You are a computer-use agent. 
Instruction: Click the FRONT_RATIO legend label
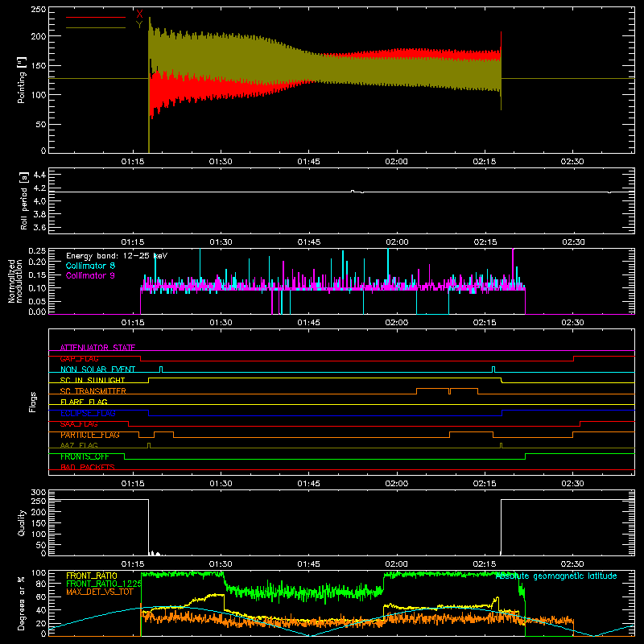tap(92, 576)
